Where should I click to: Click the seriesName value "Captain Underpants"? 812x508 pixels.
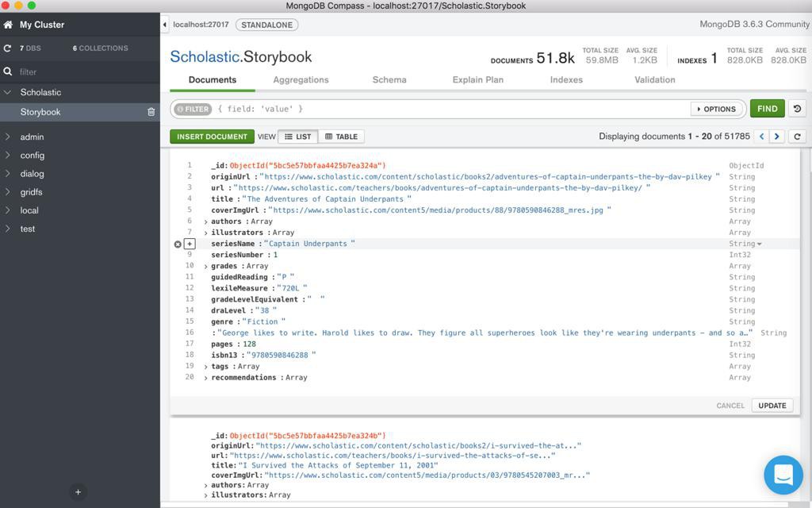(x=310, y=244)
